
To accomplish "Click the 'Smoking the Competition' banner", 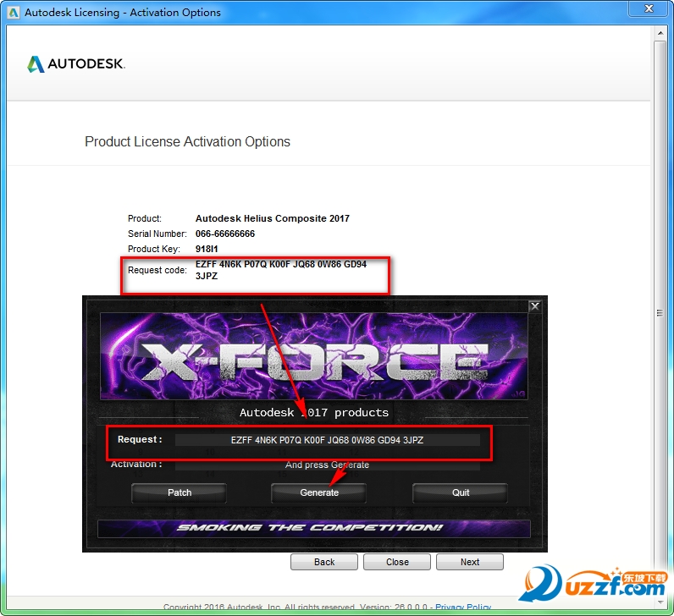I will 314,528.
